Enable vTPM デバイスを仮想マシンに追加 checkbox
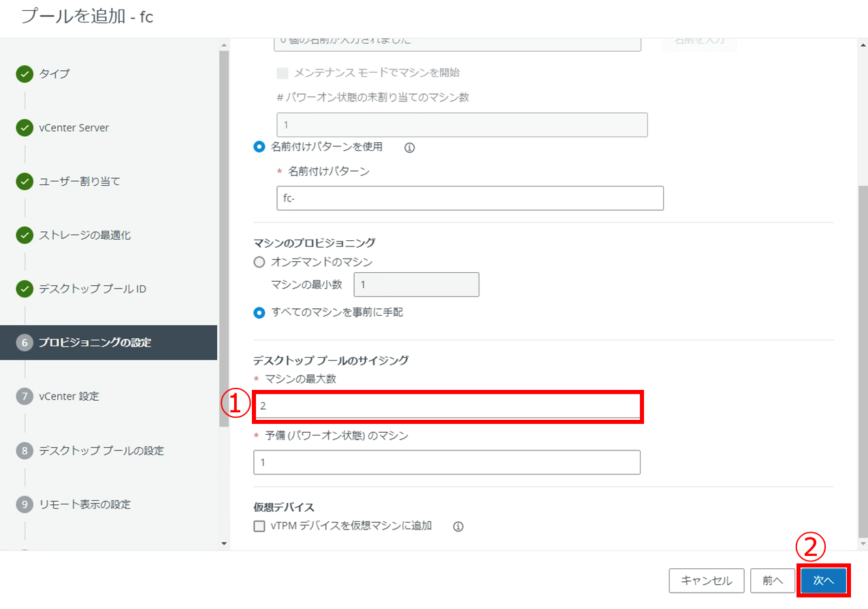 [x=259, y=526]
